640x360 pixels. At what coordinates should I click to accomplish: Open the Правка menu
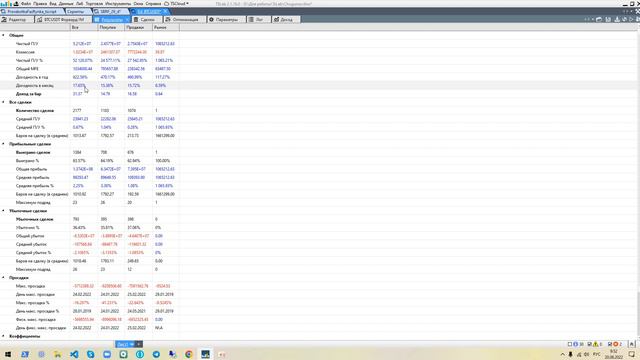click(40, 4)
